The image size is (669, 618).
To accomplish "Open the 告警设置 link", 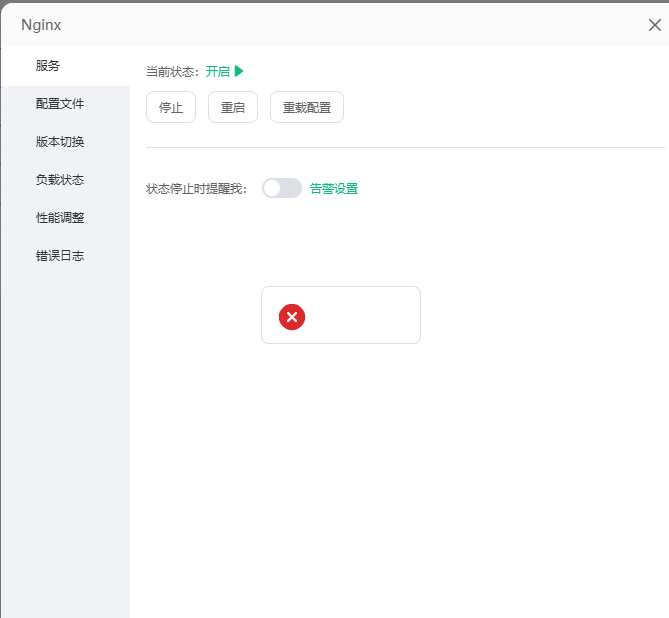I will 334,189.
